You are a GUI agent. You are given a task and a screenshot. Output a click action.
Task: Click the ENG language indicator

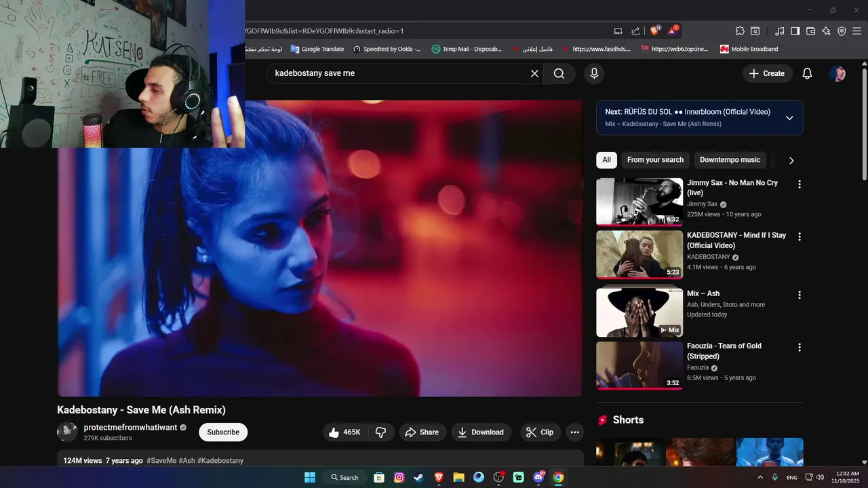pyautogui.click(x=791, y=478)
